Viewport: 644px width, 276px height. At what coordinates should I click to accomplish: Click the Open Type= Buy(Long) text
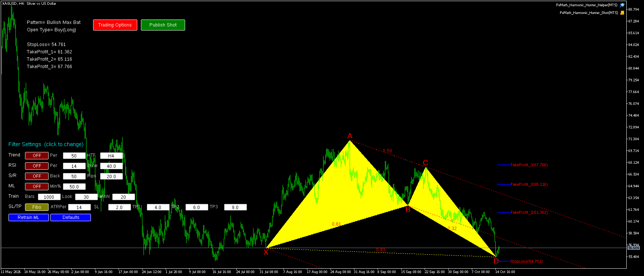52,30
